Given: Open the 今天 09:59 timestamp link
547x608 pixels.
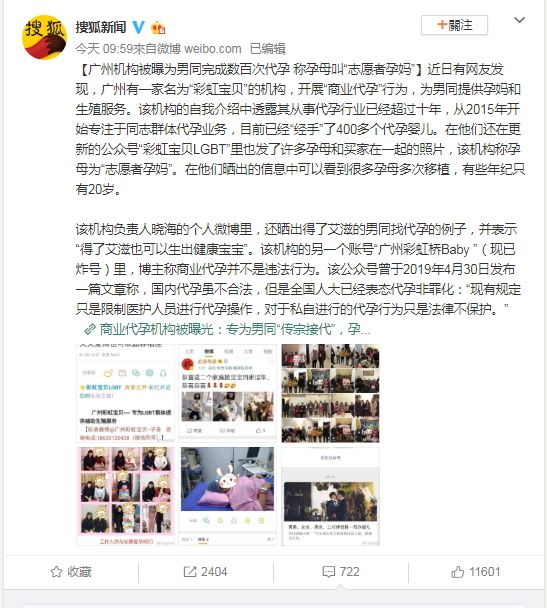Looking at the screenshot, I should [104, 49].
